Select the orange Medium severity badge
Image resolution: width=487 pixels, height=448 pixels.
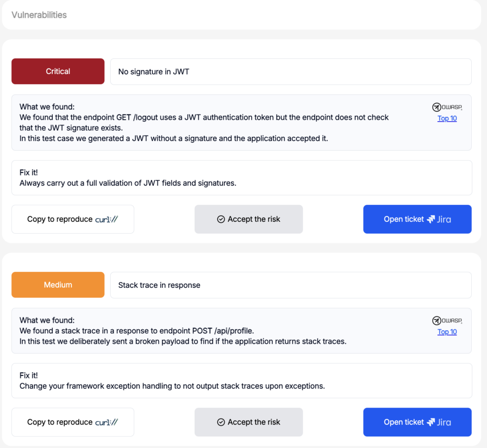point(58,285)
